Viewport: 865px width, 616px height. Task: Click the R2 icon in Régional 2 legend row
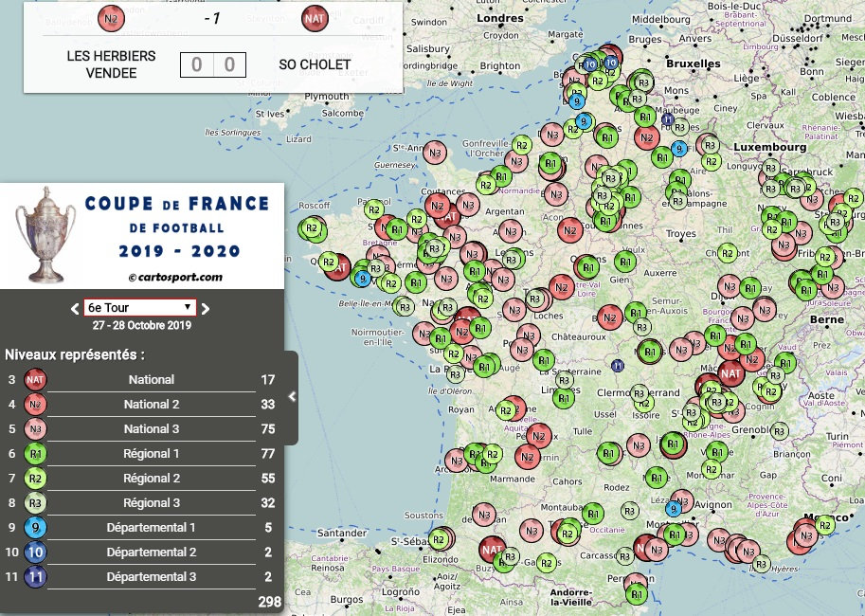click(35, 478)
